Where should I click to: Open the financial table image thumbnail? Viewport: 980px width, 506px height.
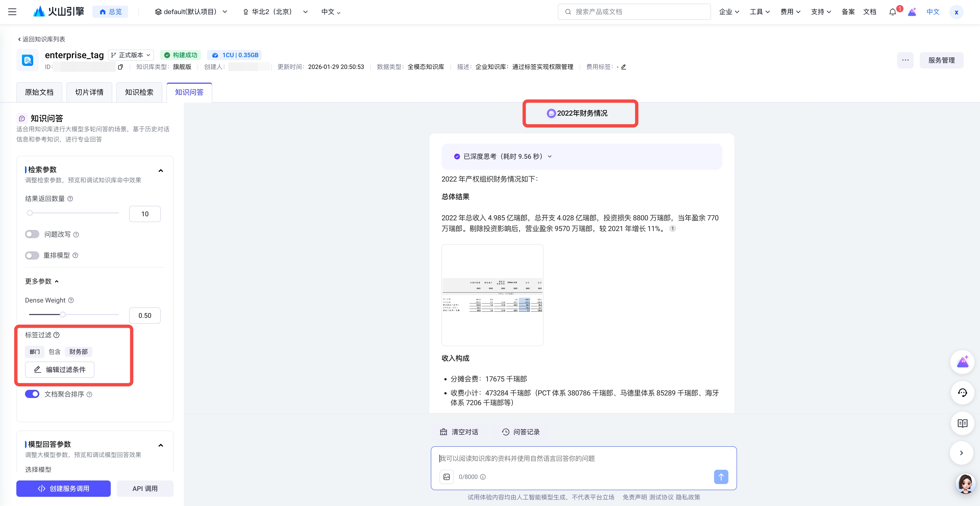[492, 295]
